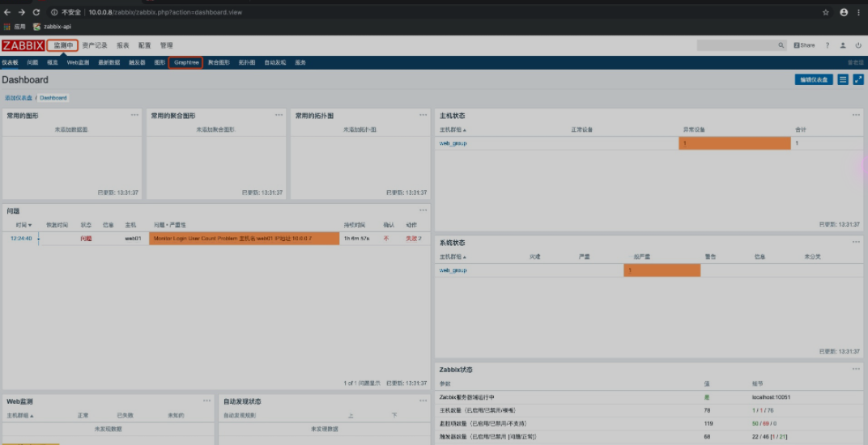This screenshot has height=445, width=868.
Task: Click the browser forward arrow
Action: 22,12
